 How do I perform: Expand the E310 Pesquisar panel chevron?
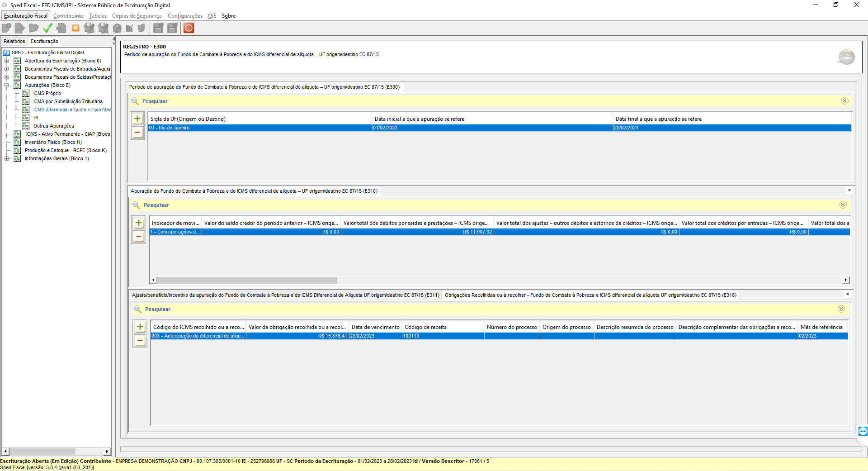843,205
